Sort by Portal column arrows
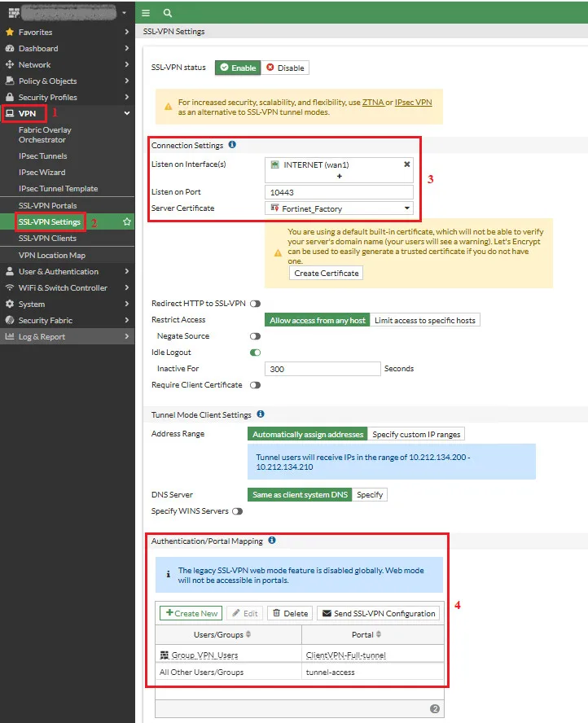The height and width of the screenshot is (723, 588). [x=379, y=634]
